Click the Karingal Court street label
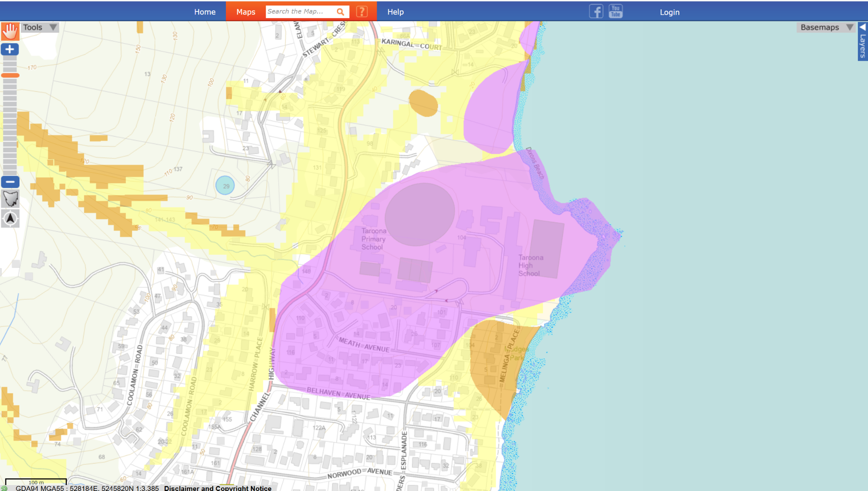The image size is (868, 491). (412, 45)
